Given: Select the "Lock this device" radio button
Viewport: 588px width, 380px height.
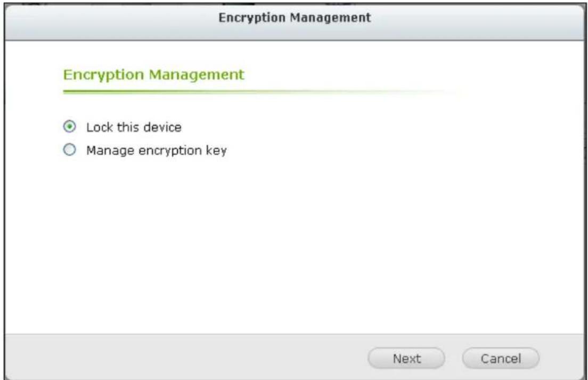Looking at the screenshot, I should [69, 127].
